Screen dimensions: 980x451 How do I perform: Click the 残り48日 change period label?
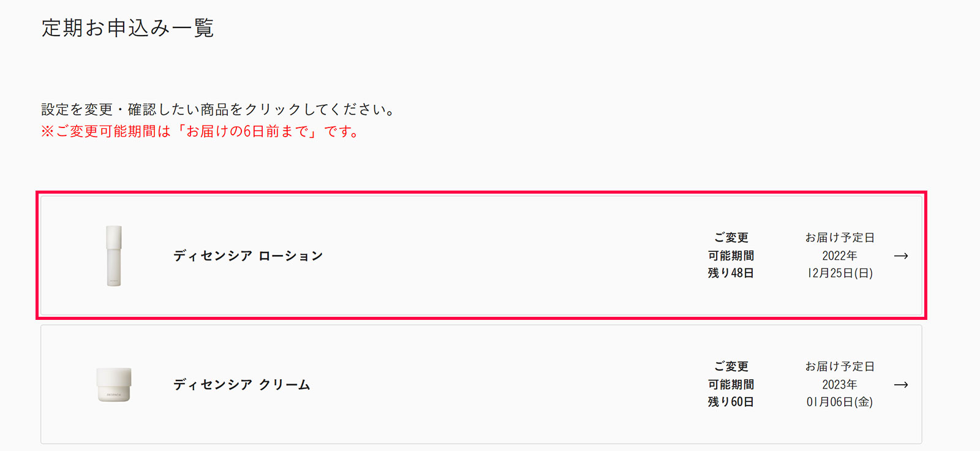tap(731, 273)
